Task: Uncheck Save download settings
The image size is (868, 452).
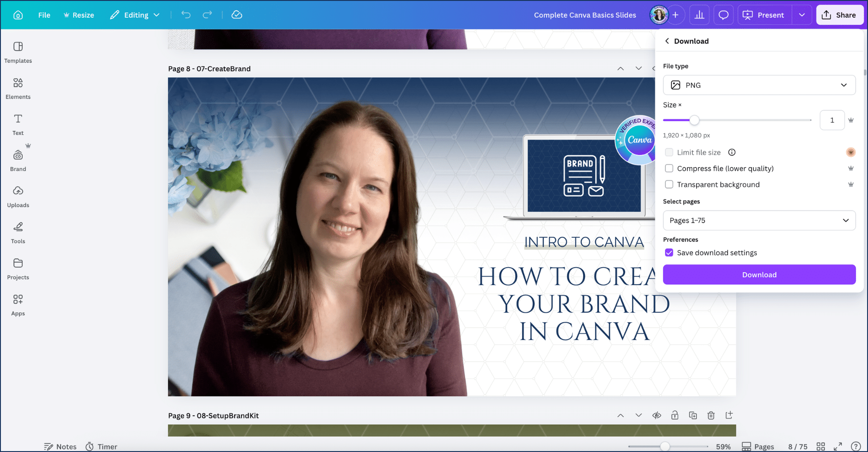Action: 669,253
